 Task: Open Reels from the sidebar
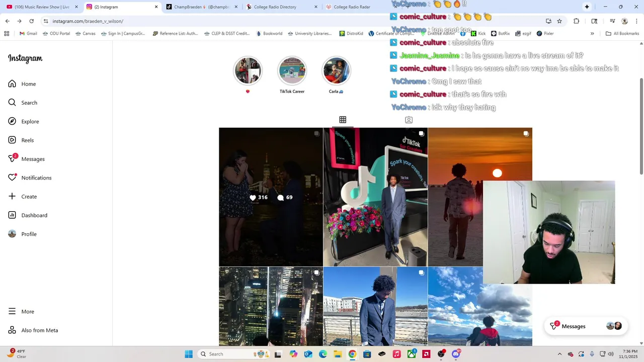(21, 140)
